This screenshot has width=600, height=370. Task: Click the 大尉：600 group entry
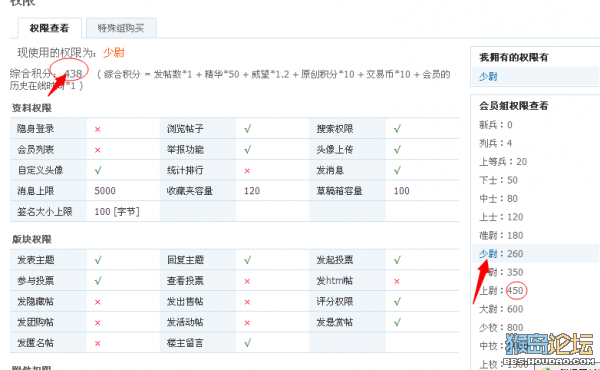pos(501,309)
